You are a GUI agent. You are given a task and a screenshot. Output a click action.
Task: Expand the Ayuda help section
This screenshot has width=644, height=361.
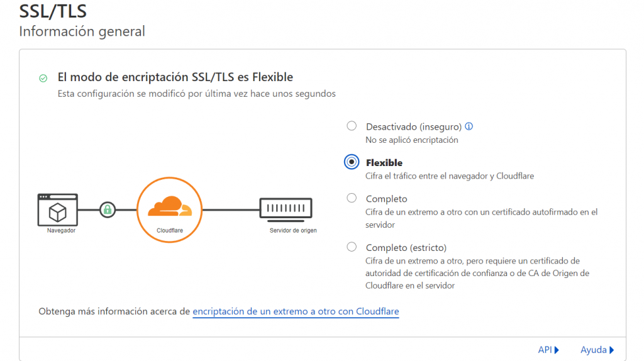tap(597, 350)
